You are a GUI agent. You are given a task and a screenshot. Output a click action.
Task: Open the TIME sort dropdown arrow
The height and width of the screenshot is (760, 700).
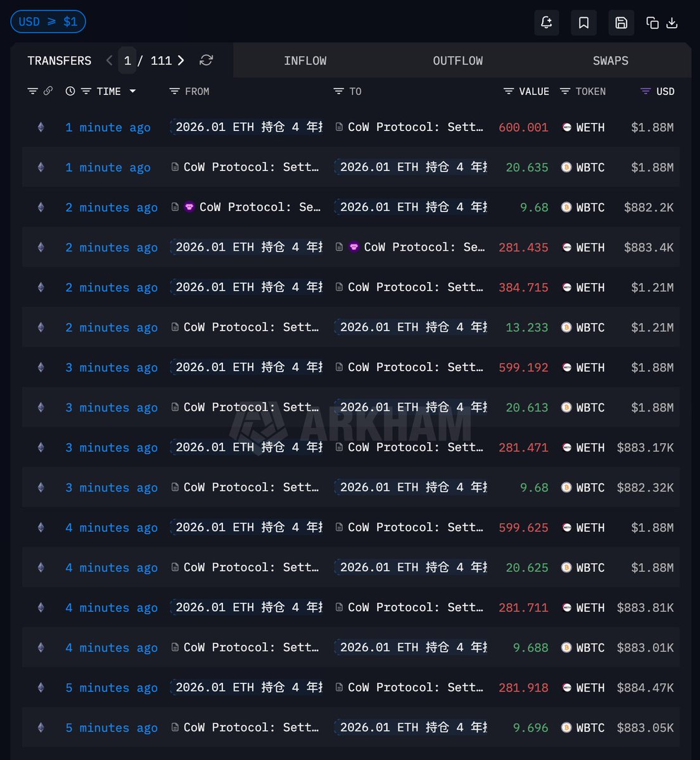coord(132,91)
